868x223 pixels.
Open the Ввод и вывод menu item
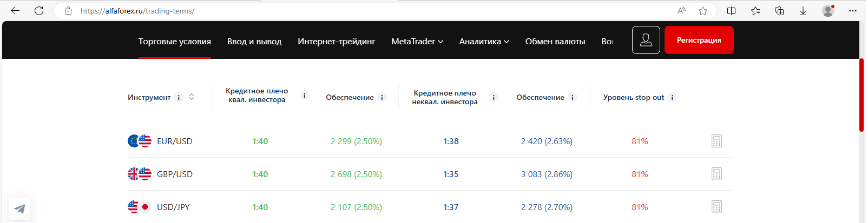[x=254, y=42]
